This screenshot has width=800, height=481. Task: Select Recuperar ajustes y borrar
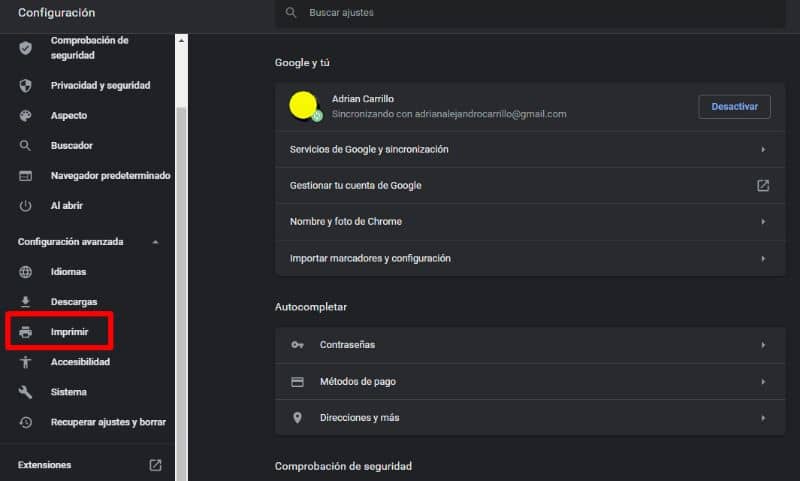pos(108,422)
